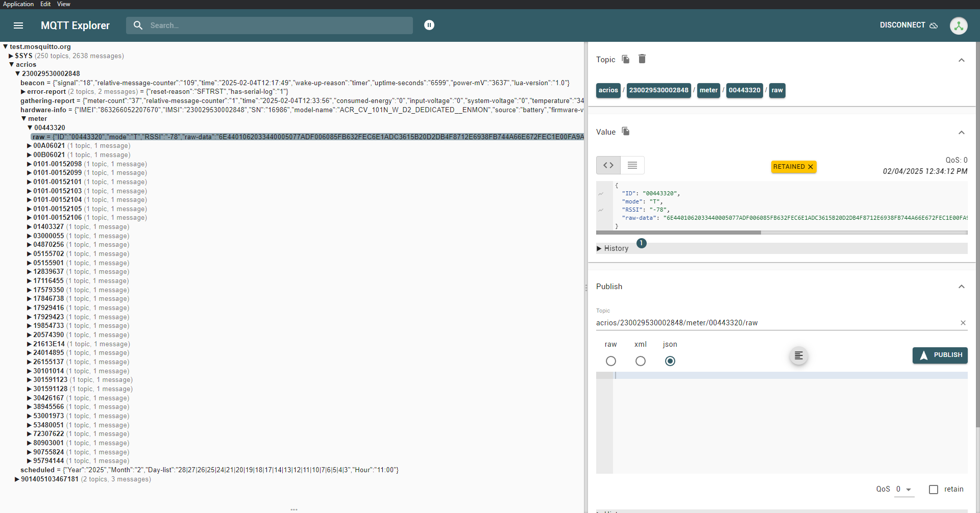Image resolution: width=980 pixels, height=513 pixels.
Task: Click DISCONNECT in the top bar
Action: pos(902,25)
